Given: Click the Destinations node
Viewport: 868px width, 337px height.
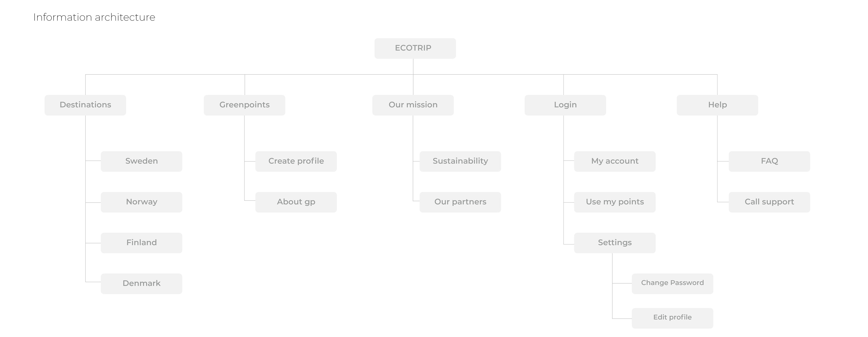Looking at the screenshot, I should 85,105.
